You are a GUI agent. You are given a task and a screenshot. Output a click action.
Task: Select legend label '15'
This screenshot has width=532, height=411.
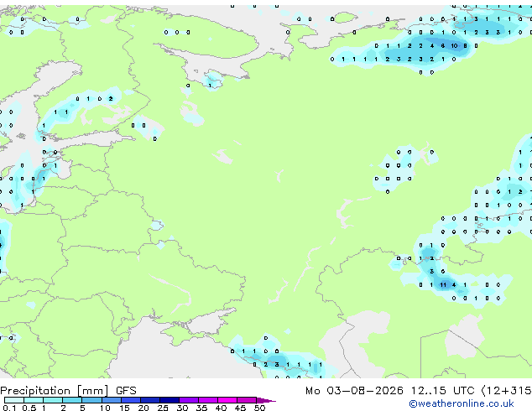pos(124,408)
